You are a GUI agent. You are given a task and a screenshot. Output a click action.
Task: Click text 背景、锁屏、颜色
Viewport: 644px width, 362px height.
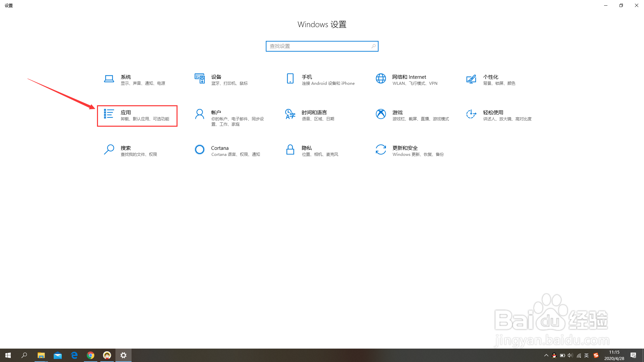[499, 83]
